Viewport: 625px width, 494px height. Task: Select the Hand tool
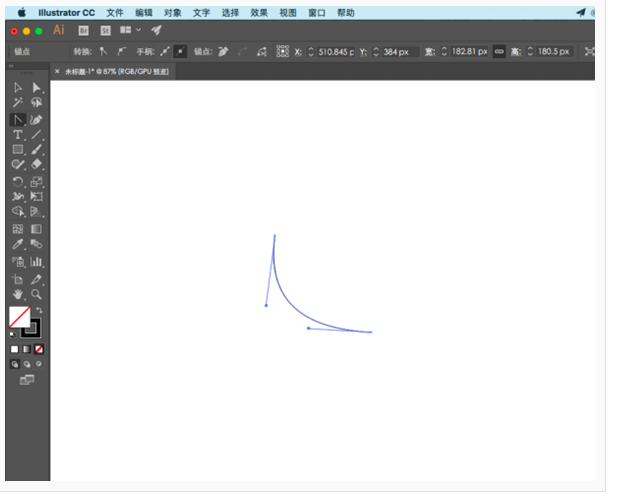point(17,295)
